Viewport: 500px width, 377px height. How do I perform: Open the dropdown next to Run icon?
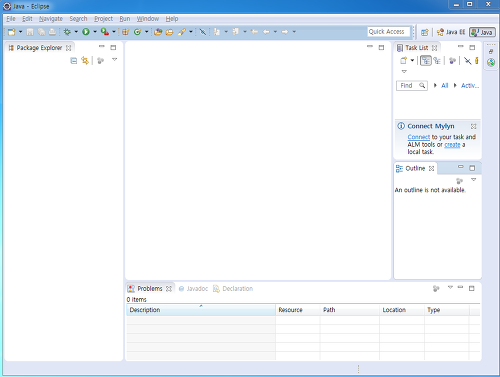(95, 32)
